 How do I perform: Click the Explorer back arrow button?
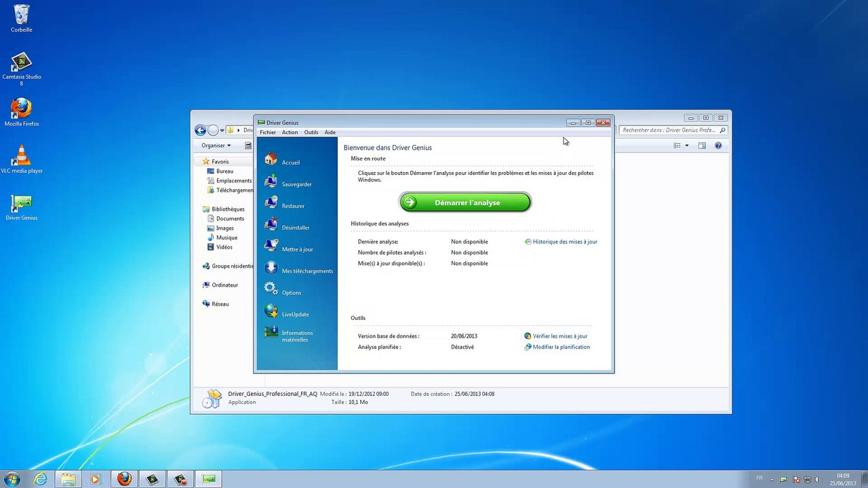(x=200, y=130)
